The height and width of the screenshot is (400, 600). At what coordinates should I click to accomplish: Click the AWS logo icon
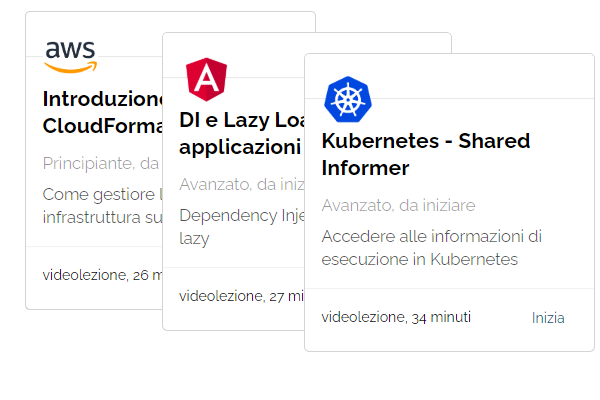pyautogui.click(x=70, y=56)
